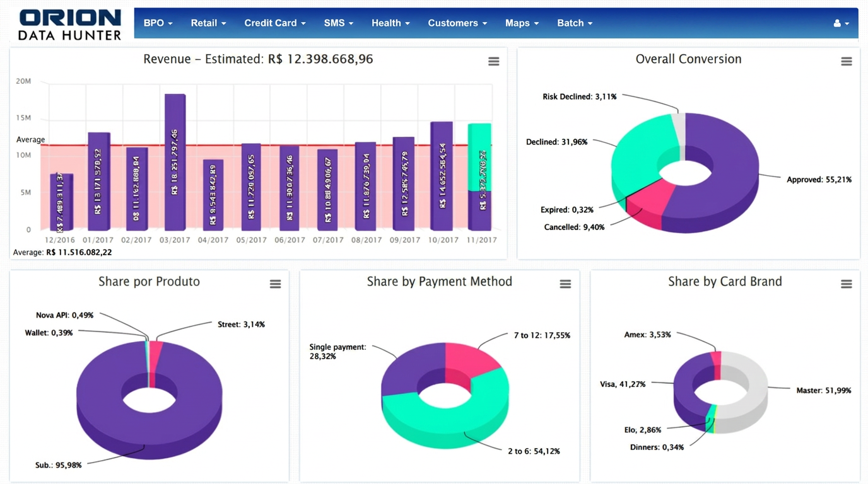
Task: Click the 'Nova API: 0,49%' label
Action: (x=64, y=315)
